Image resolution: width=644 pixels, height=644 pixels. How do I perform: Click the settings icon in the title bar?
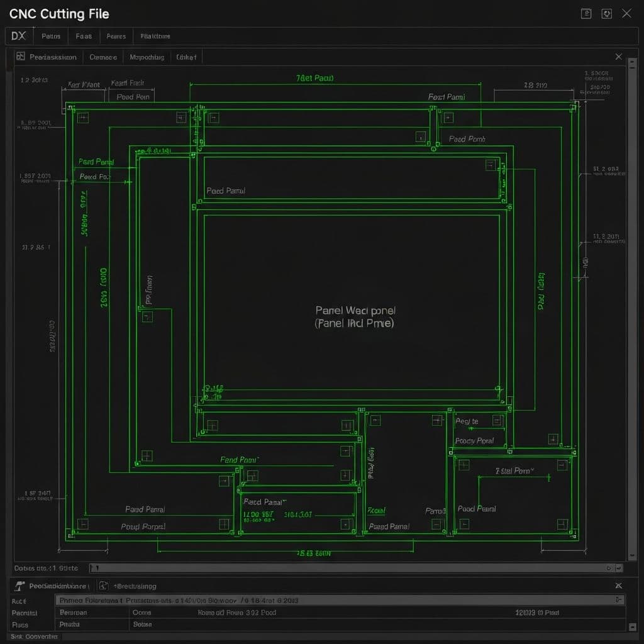pos(607,13)
